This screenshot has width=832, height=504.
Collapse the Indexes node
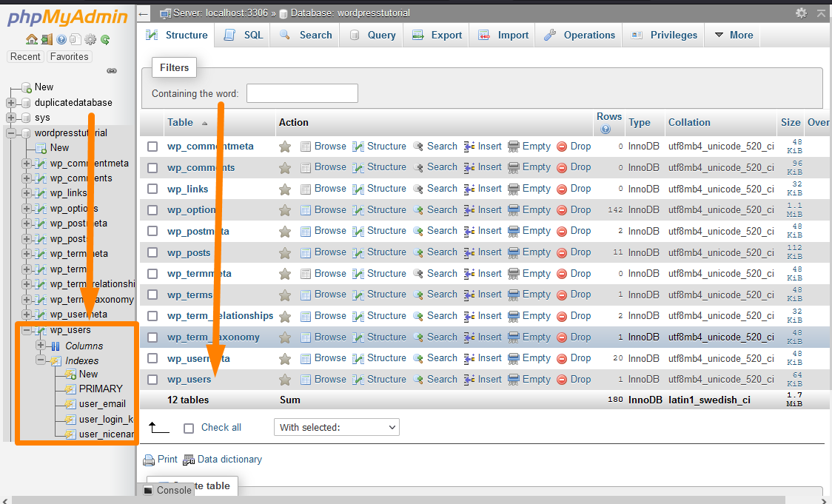tap(41, 360)
